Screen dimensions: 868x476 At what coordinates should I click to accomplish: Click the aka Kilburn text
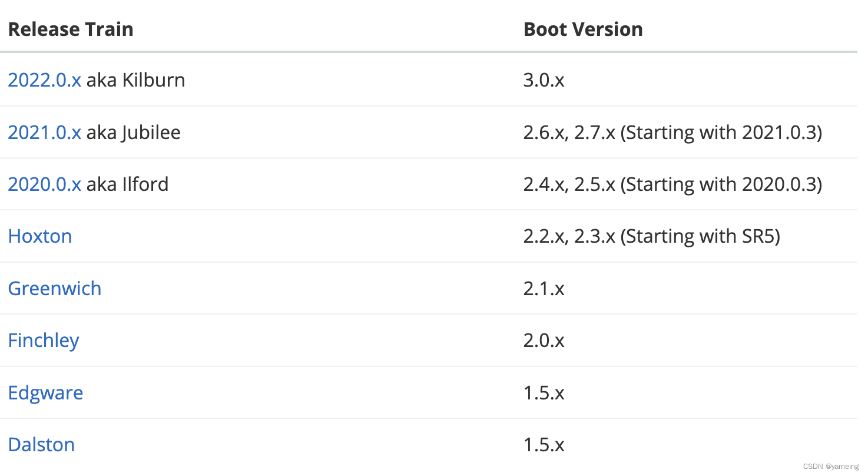click(x=136, y=80)
